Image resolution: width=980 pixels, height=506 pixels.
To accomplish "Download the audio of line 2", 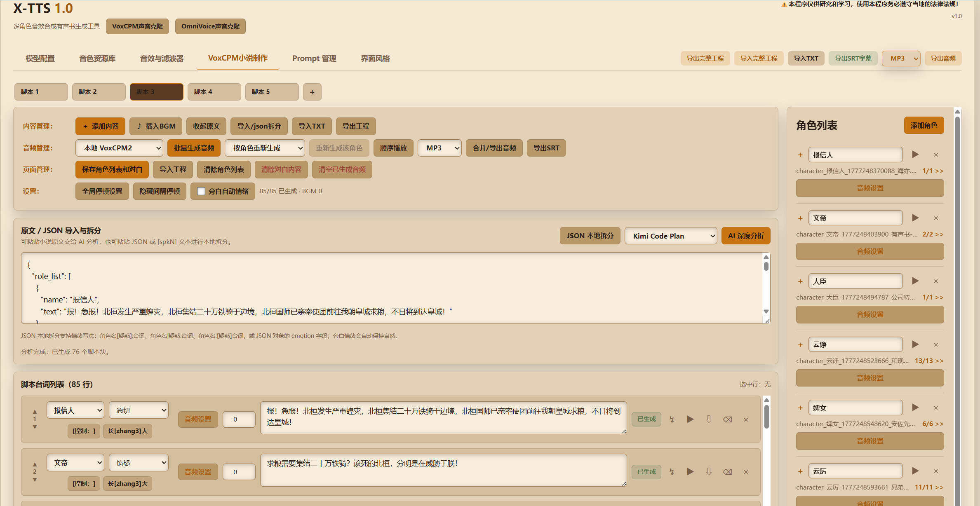I will [x=709, y=472].
